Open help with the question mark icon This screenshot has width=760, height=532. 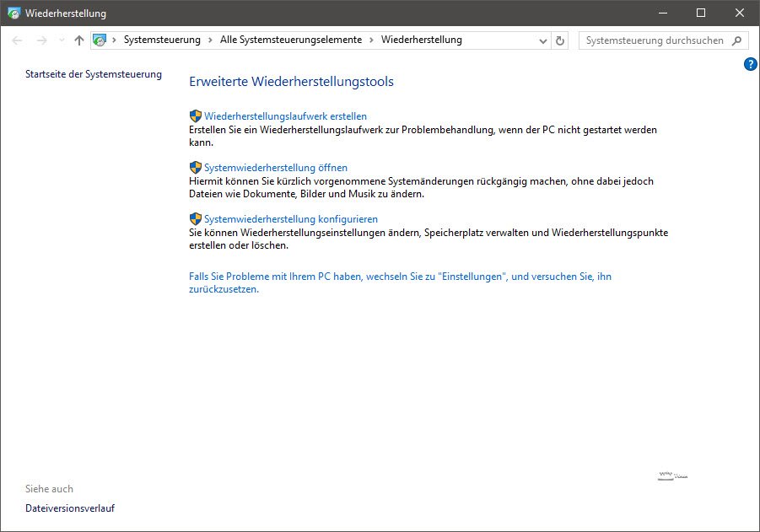[x=751, y=64]
